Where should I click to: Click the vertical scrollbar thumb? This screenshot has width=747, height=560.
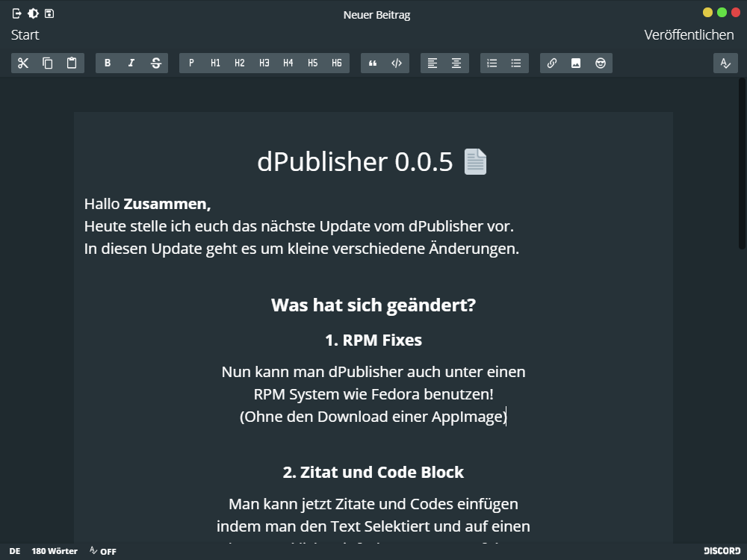[742, 163]
